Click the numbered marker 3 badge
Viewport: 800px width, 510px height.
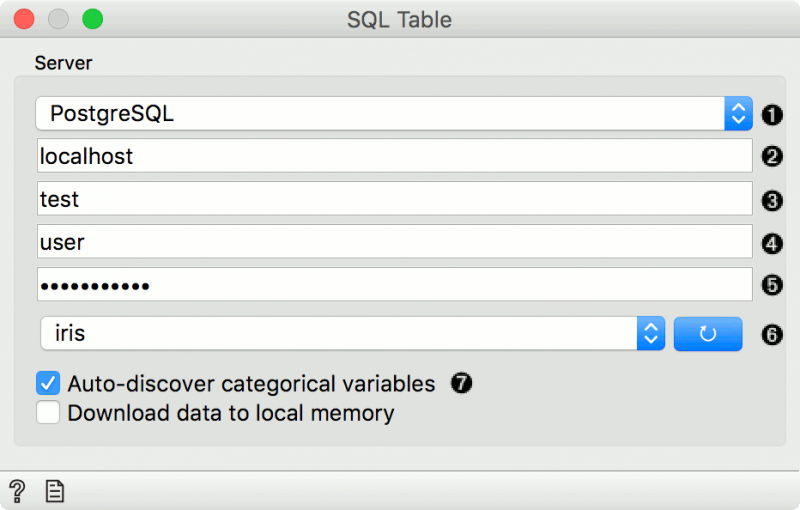click(771, 199)
